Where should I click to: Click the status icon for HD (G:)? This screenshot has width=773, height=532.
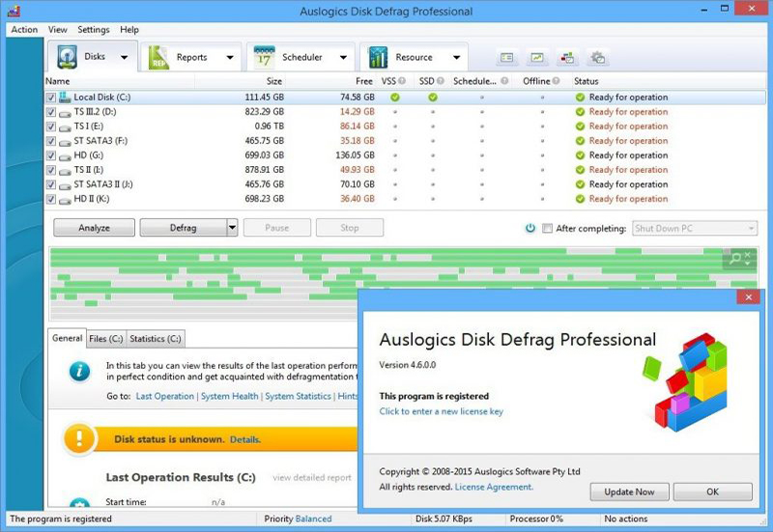[x=581, y=155]
